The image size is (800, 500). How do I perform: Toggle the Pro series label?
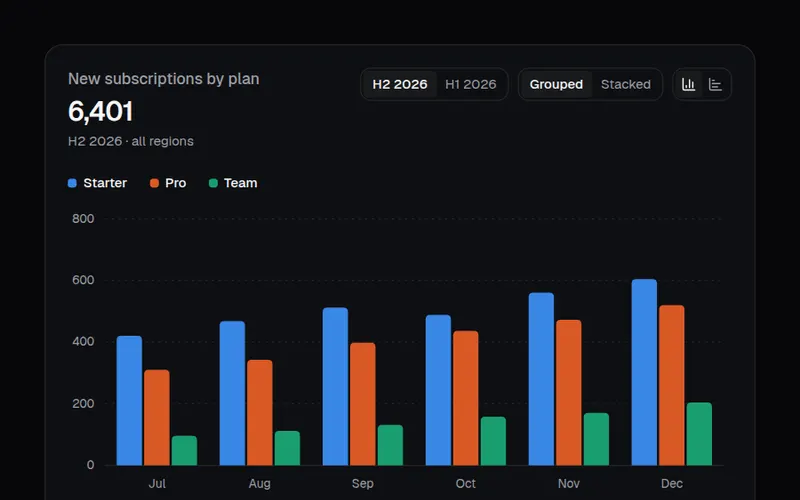pos(176,183)
